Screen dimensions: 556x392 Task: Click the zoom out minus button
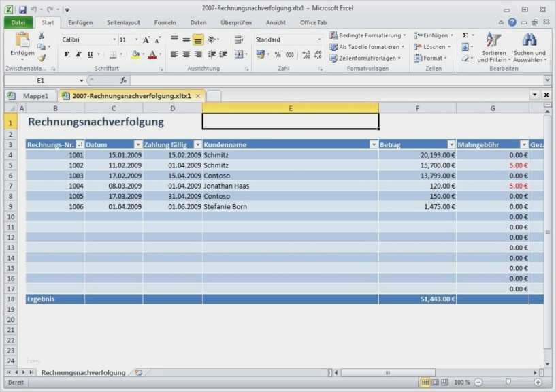[478, 382]
